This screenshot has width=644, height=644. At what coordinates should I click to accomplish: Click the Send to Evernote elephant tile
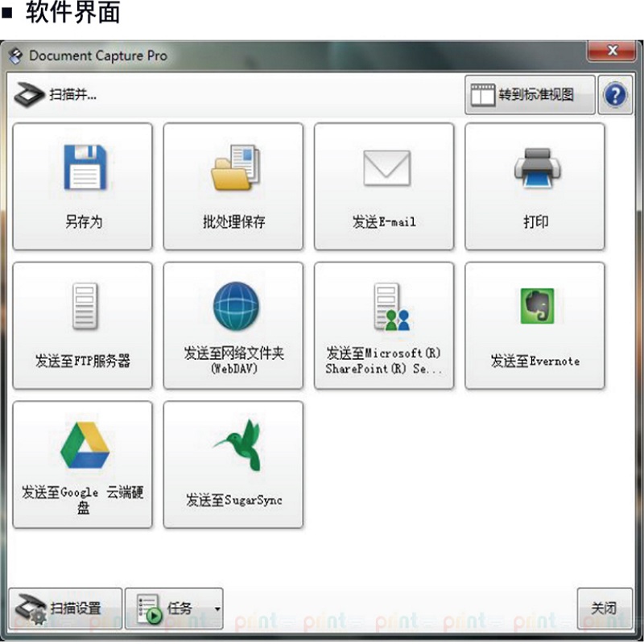point(535,326)
